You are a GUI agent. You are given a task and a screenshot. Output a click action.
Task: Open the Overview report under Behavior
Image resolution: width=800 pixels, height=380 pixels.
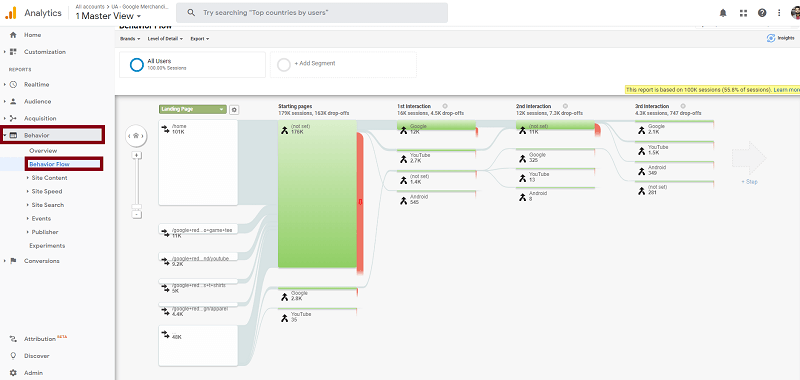tap(43, 151)
